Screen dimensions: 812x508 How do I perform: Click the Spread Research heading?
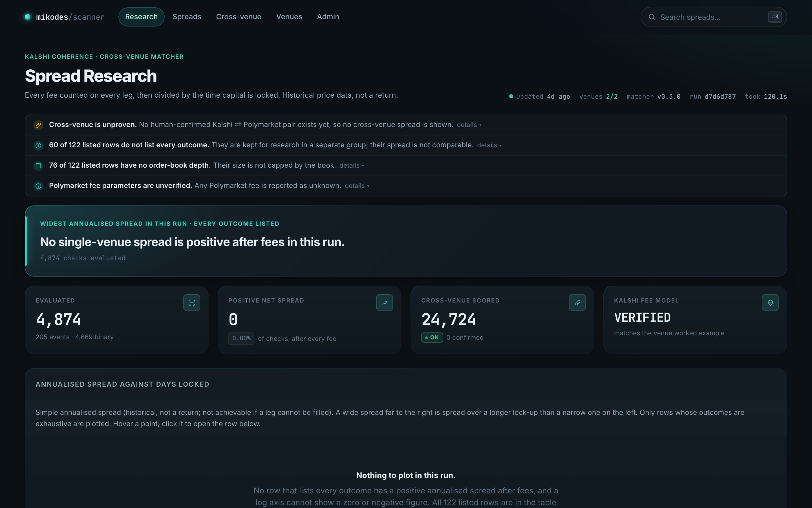point(91,76)
